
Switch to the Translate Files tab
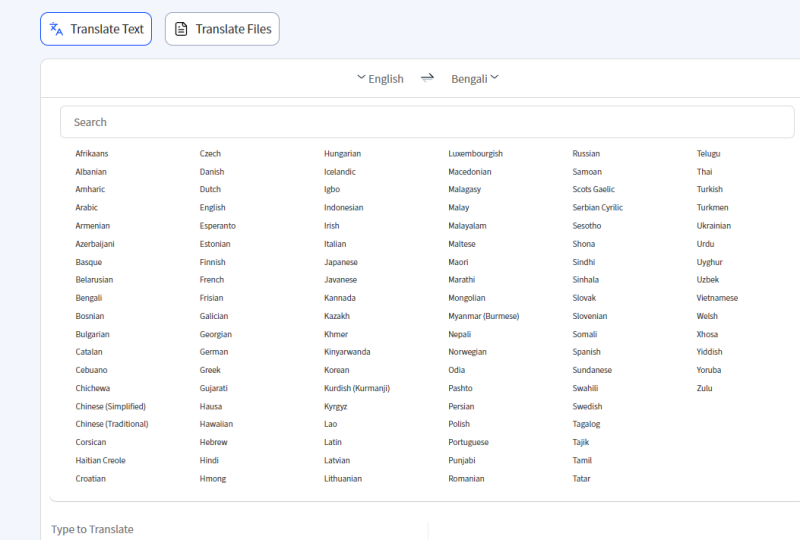pyautogui.click(x=222, y=29)
